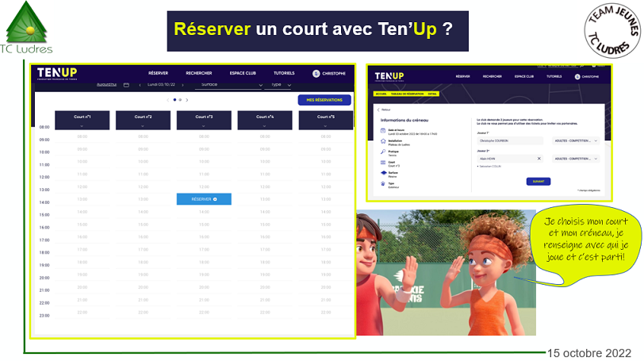644x361 pixels.
Task: Click the Joueur 2 name field
Action: pyautogui.click(x=504, y=159)
